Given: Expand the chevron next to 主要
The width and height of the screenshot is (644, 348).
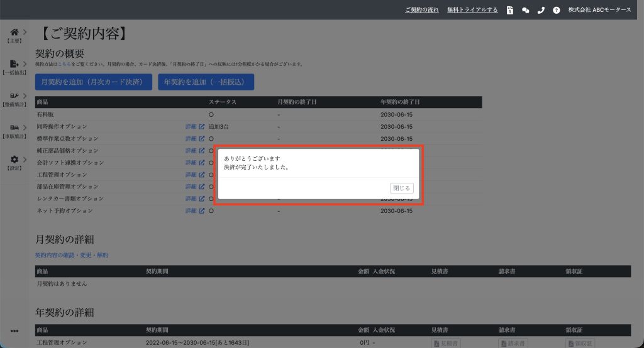Looking at the screenshot, I should (25, 32).
